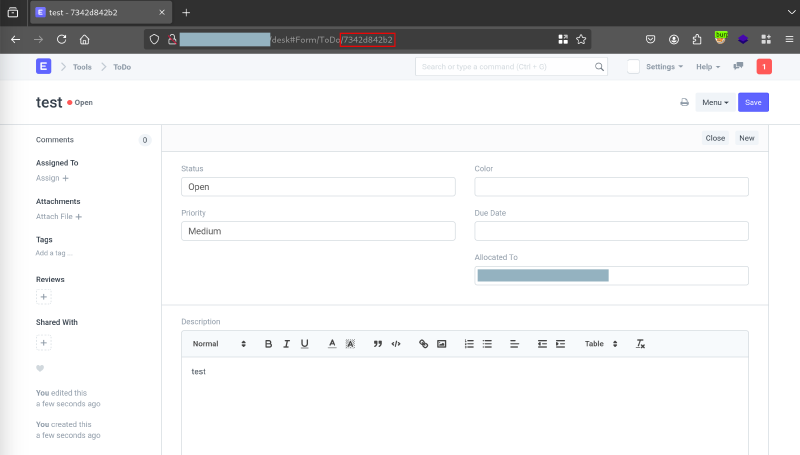Open the text alignment options
This screenshot has width=800, height=455.
pyautogui.click(x=514, y=344)
